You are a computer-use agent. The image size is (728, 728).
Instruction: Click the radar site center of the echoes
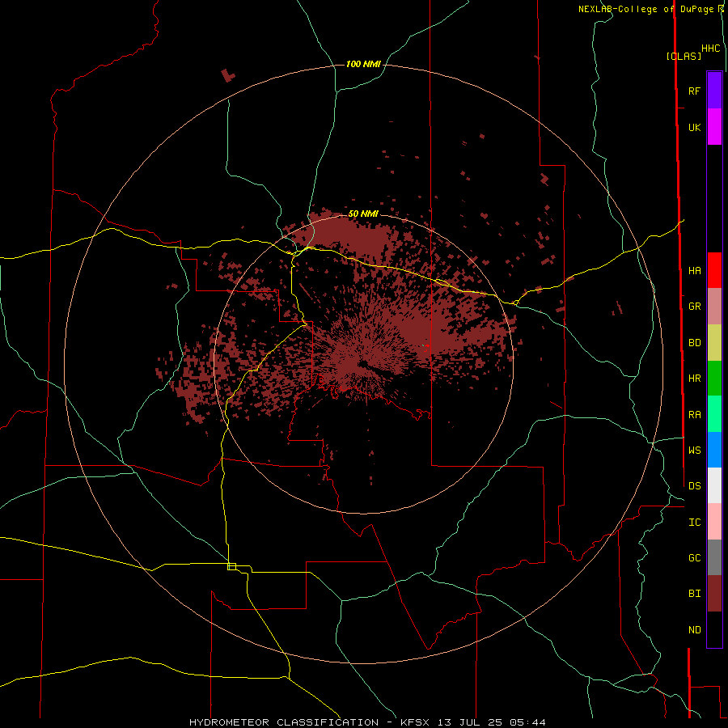tap(362, 364)
